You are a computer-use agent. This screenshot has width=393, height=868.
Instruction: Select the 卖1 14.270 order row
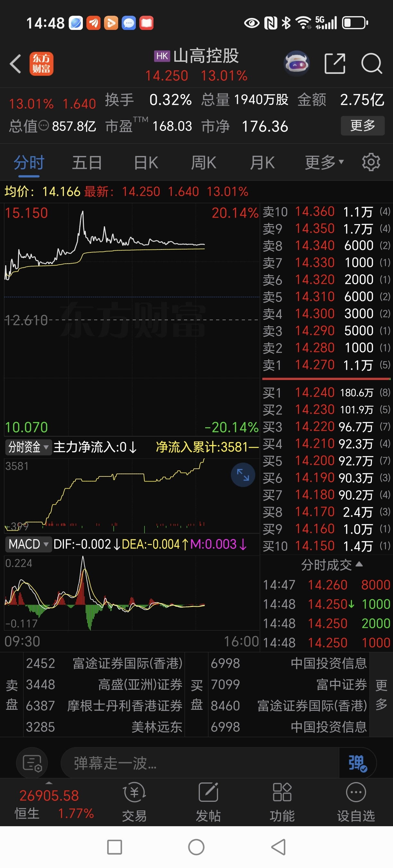(x=327, y=365)
